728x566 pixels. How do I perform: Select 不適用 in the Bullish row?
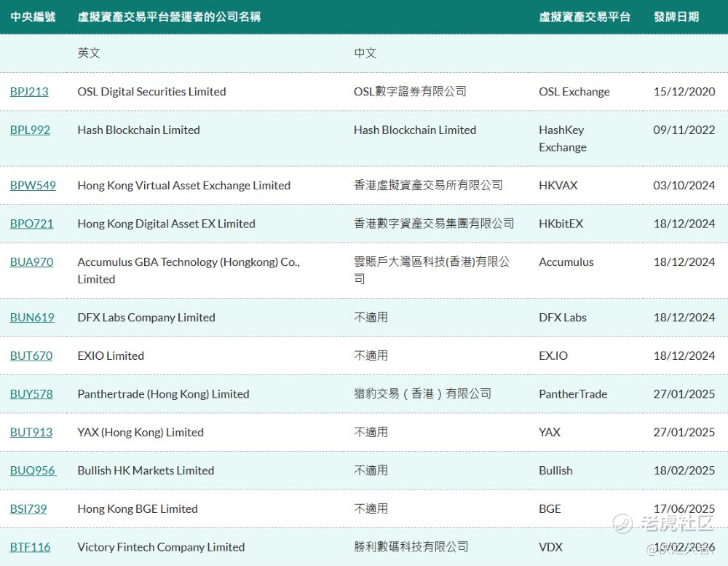pos(371,471)
